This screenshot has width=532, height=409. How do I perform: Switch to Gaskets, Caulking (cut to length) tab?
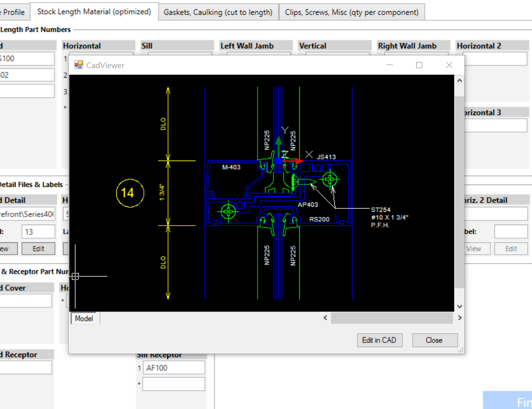[x=218, y=12]
